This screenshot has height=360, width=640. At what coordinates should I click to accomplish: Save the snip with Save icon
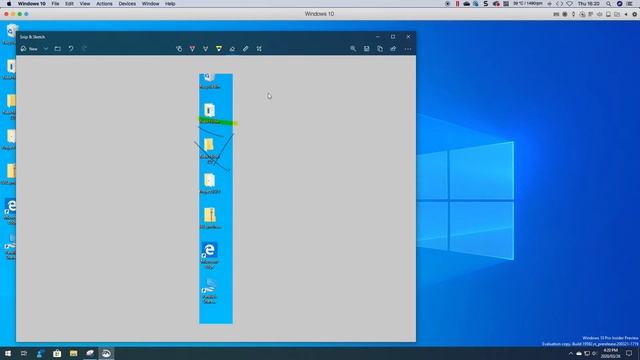coord(367,49)
